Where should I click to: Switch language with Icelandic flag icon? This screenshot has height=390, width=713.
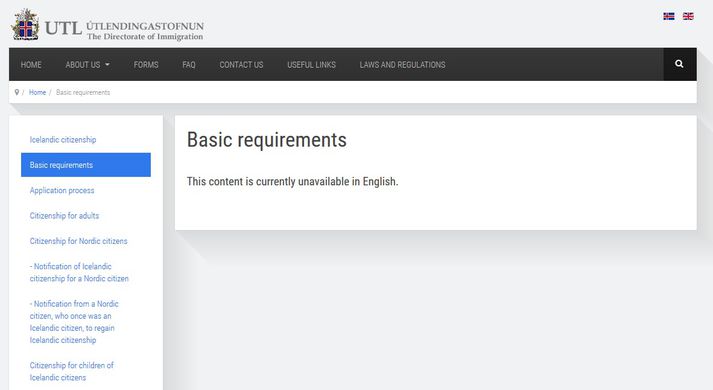(668, 16)
